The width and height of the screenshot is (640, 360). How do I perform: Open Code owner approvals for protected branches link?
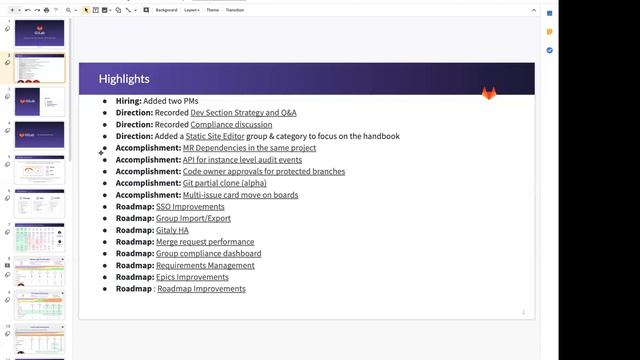(264, 171)
